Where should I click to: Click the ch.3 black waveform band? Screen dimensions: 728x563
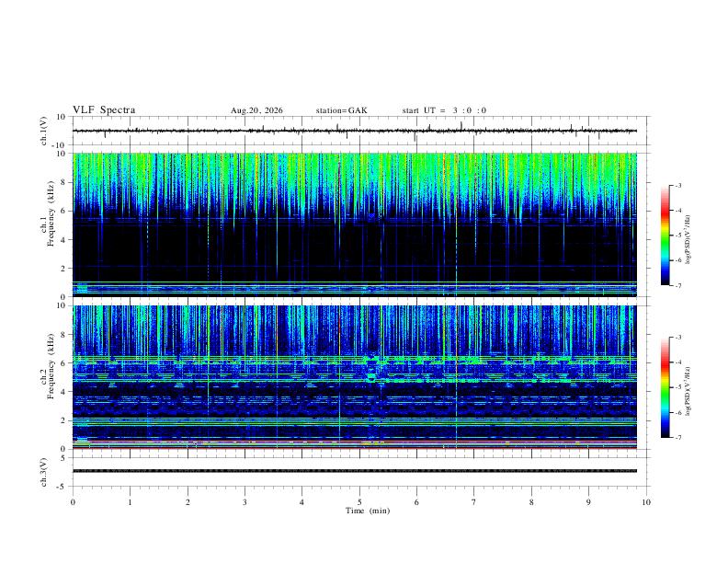click(355, 471)
